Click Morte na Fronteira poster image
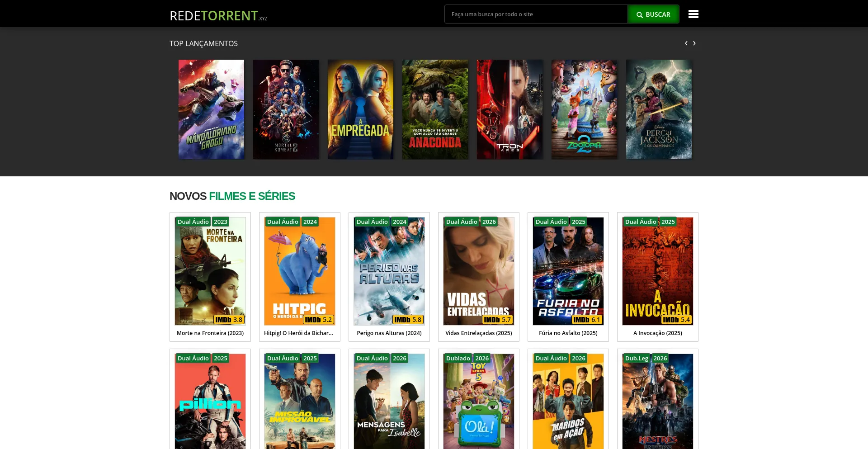The width and height of the screenshot is (868, 449). pyautogui.click(x=210, y=271)
